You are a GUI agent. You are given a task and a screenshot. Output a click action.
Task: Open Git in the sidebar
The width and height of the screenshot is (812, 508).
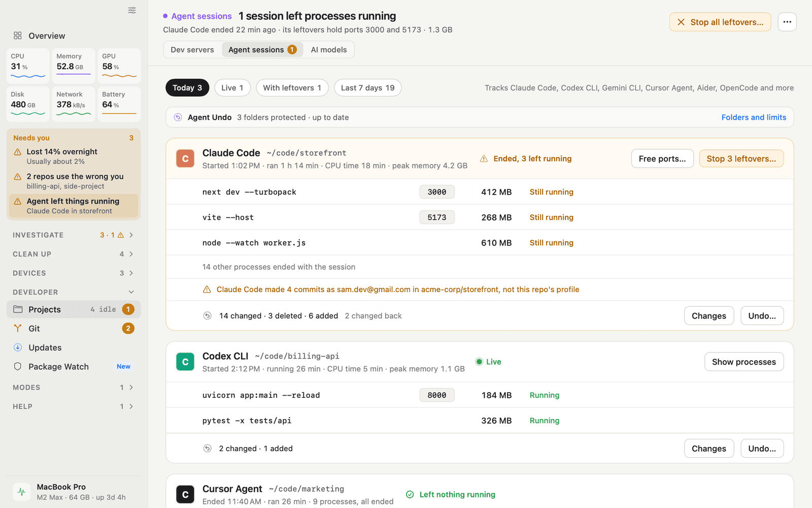pos(74,329)
